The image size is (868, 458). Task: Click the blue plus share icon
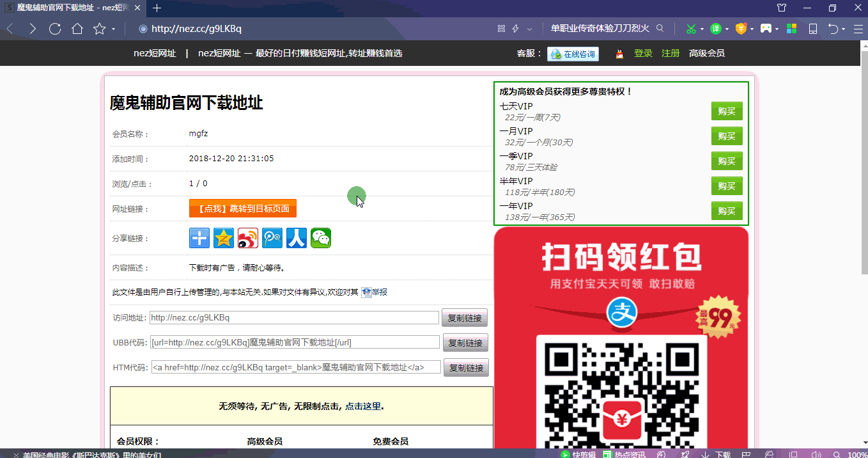pyautogui.click(x=199, y=238)
